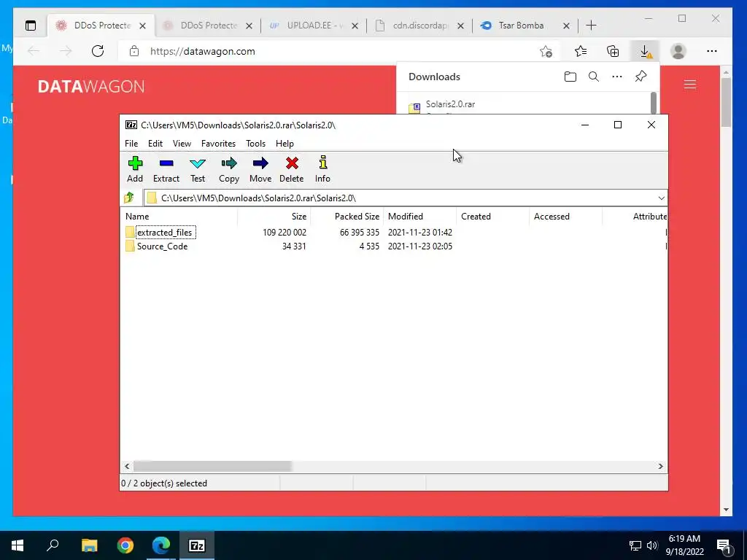The image size is (747, 560).
Task: Click the 7-Zip taskbar icon
Action: [197, 545]
